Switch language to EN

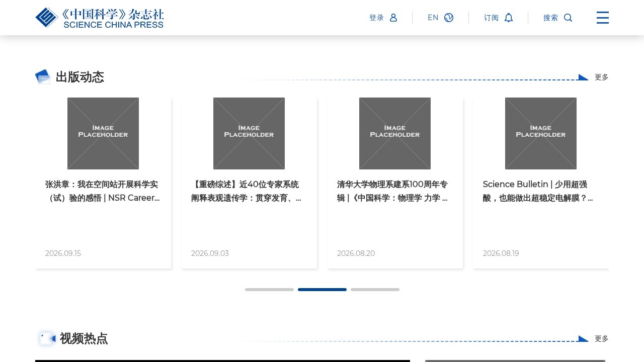pyautogui.click(x=433, y=18)
